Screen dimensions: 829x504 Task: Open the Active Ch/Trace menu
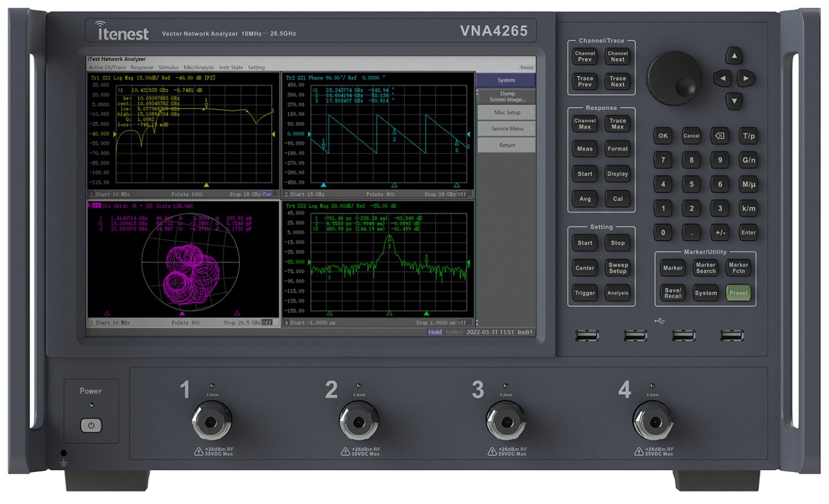tap(107, 68)
